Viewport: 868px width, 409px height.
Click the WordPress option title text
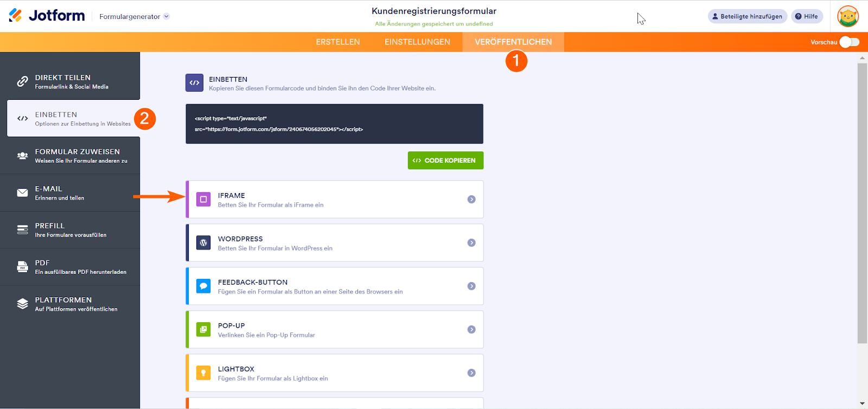click(x=240, y=239)
